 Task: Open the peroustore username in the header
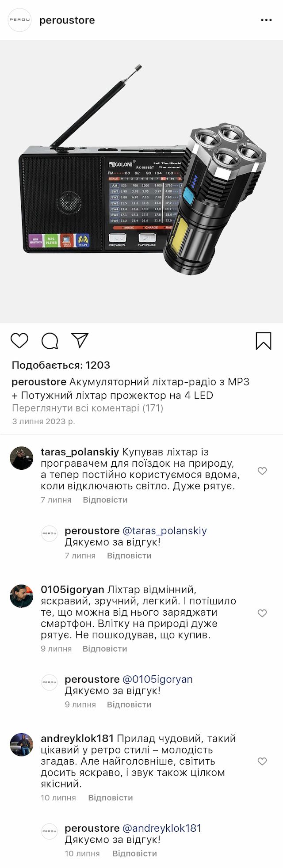(67, 20)
